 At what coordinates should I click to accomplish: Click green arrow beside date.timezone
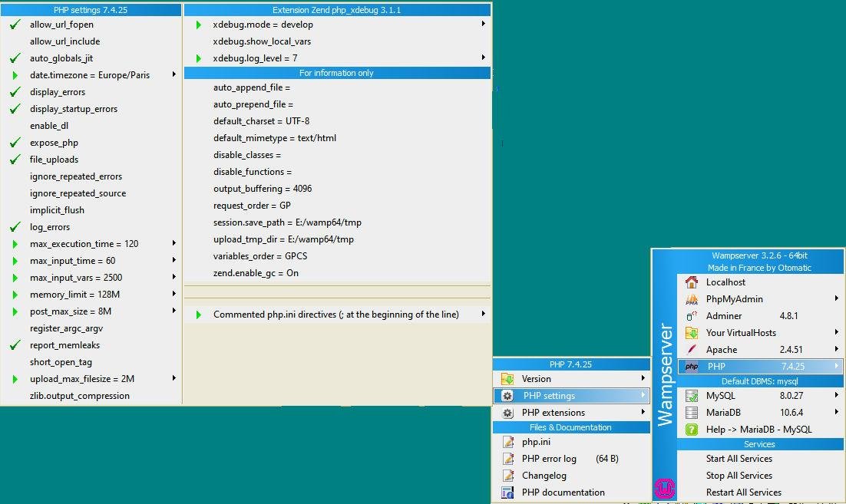[x=15, y=75]
